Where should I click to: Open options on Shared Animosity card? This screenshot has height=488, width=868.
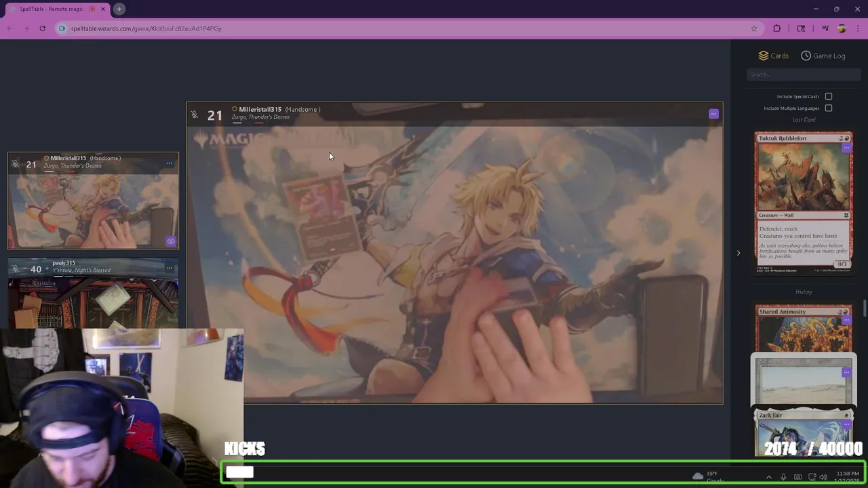(x=846, y=320)
